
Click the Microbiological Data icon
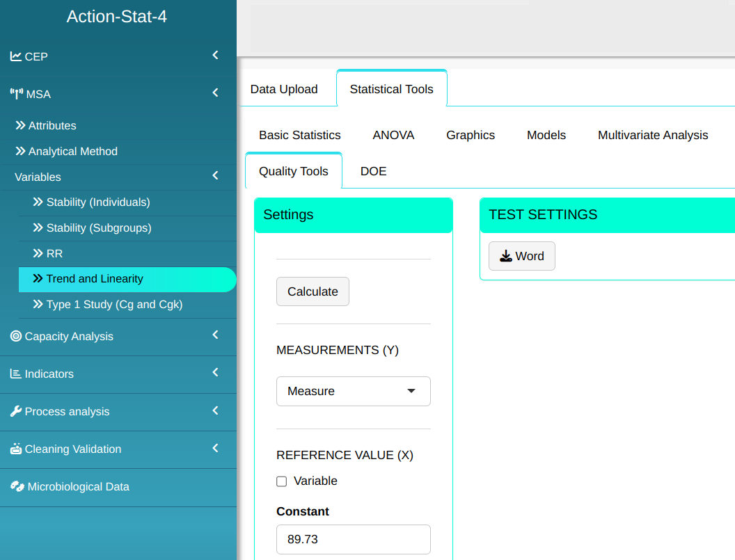(17, 486)
